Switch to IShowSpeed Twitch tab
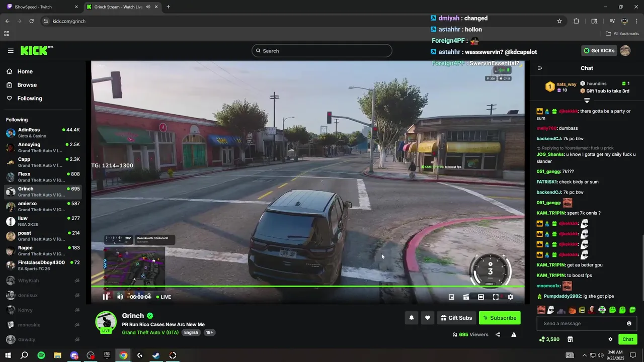Viewport: 644px width, 362px height. pos(42,7)
